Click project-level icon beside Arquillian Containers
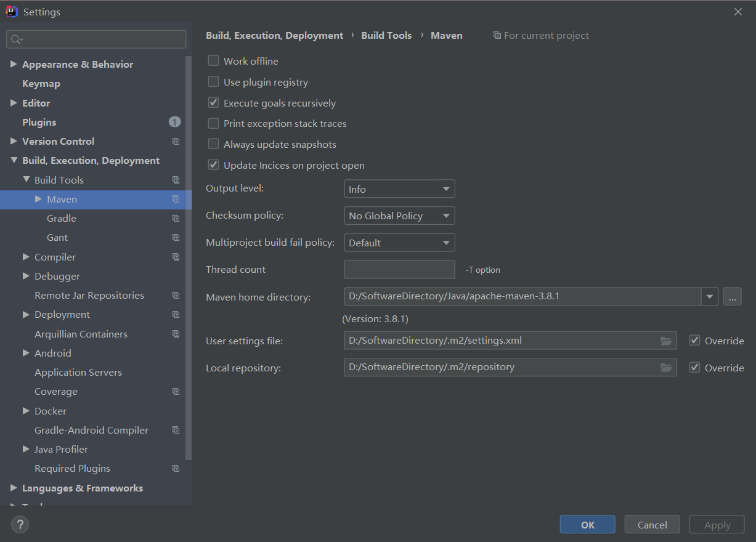The height and width of the screenshot is (542, 756). (x=176, y=334)
